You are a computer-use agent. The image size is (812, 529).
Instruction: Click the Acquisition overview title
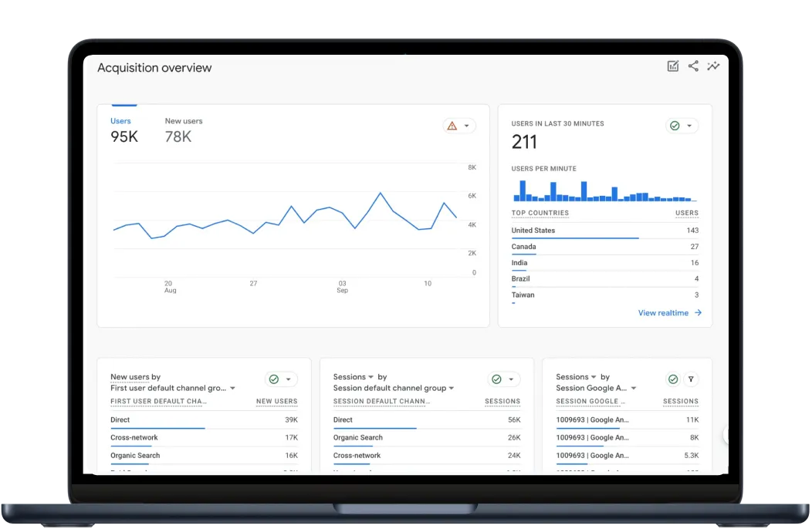[x=154, y=68]
